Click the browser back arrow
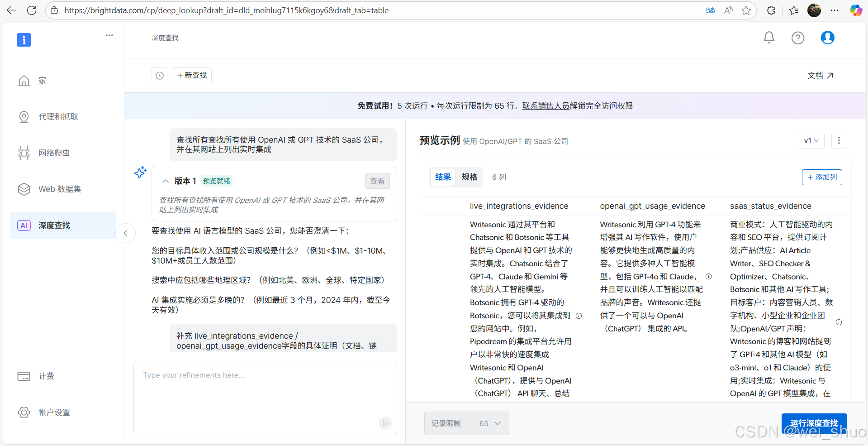The width and height of the screenshot is (868, 446). (11, 10)
